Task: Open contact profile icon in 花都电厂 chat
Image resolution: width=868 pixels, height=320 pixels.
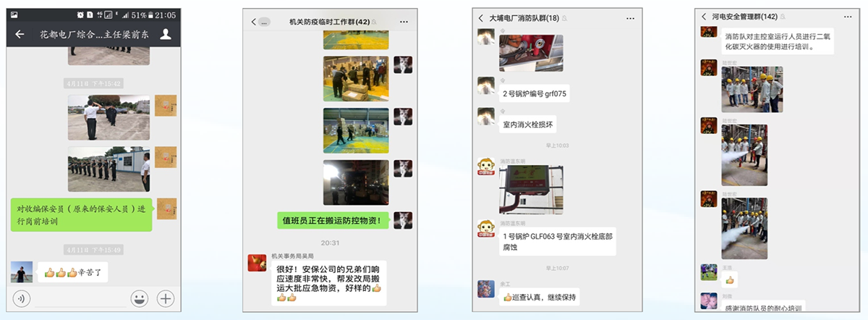Action: [166, 34]
